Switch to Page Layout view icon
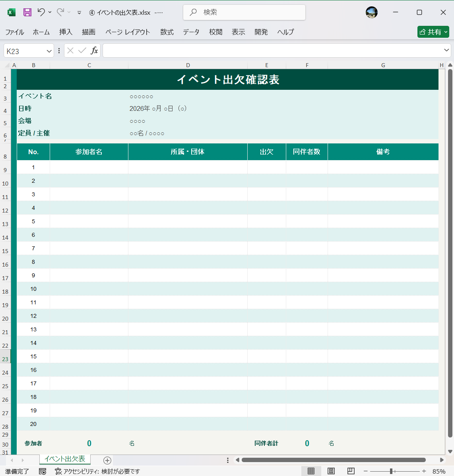Viewport: 454px width, 476px height. tap(331, 471)
